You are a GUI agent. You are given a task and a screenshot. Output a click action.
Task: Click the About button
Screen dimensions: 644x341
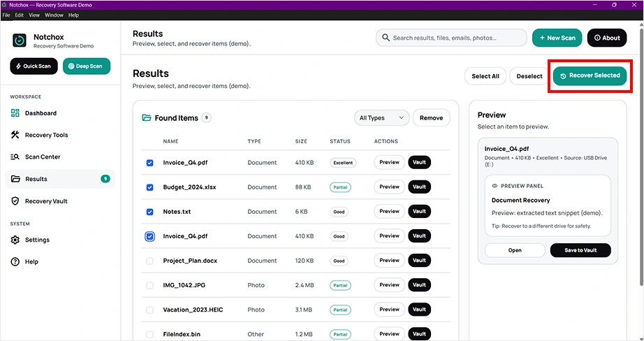coord(607,38)
